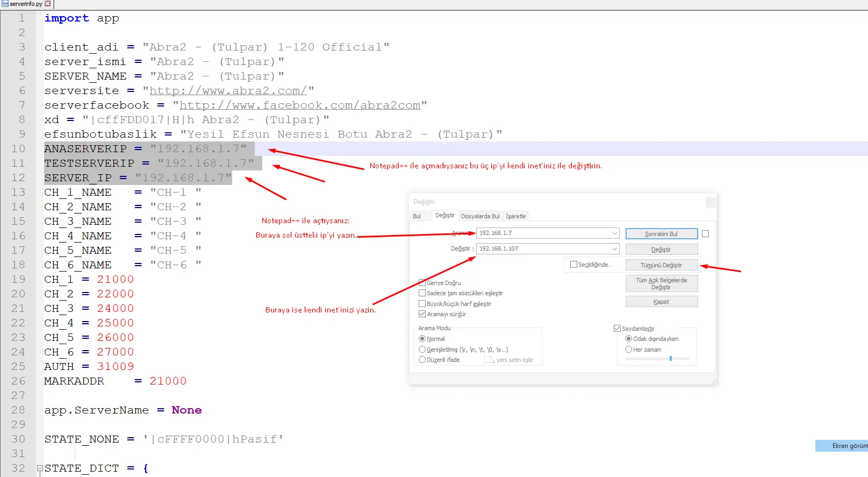Viewport: 868px width, 477px height.
Task: Close the Değiştir dialog using its corner button
Action: coord(711,202)
